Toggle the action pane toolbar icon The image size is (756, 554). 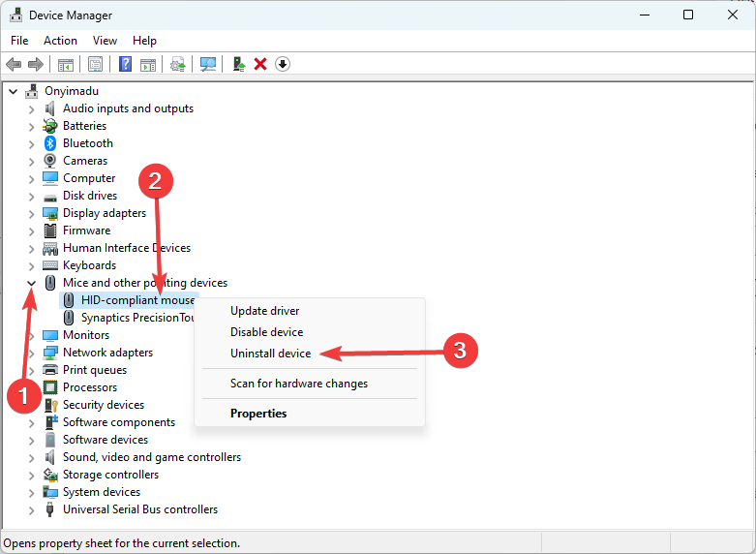tap(147, 64)
